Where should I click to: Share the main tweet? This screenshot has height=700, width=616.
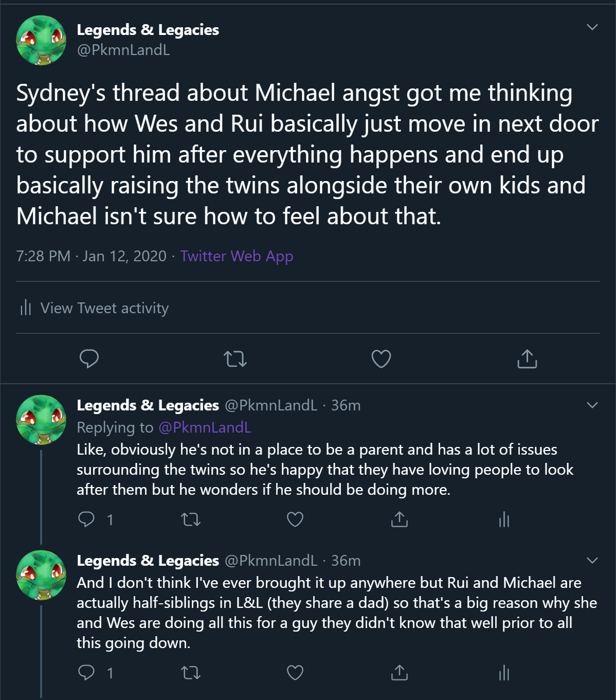point(527,358)
